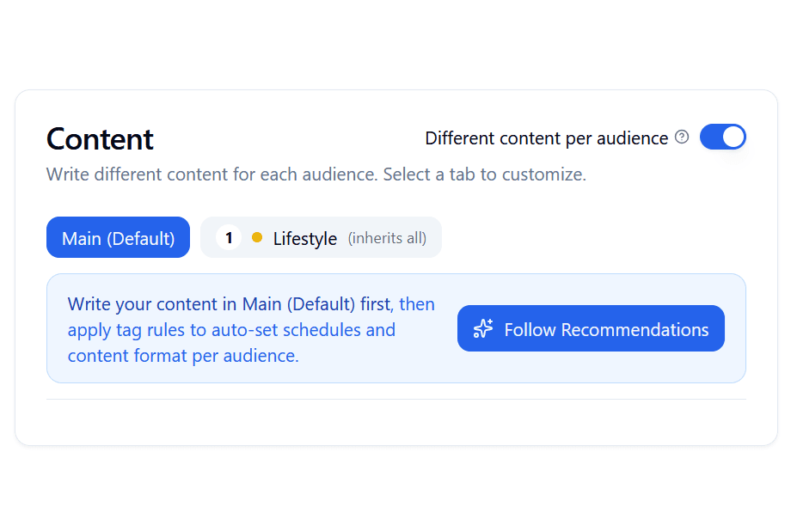
Task: Click the sparkle icon in Follow Recommendations
Action: pos(483,329)
